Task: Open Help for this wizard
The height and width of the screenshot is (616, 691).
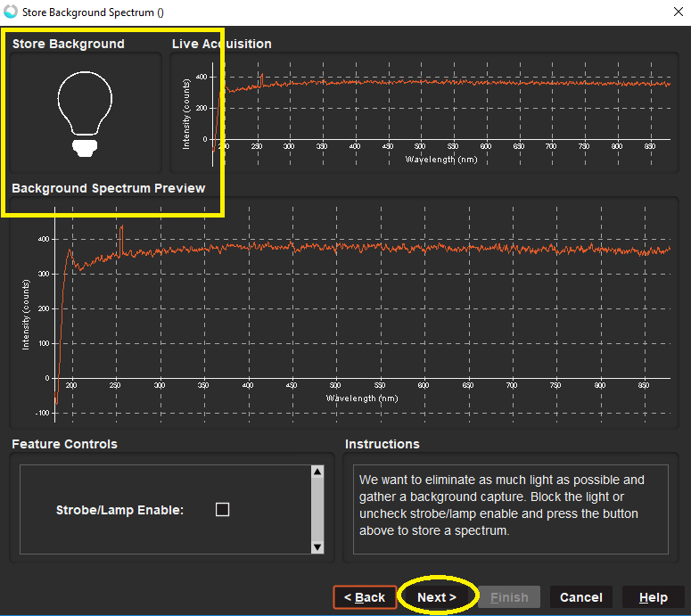Action: (x=653, y=597)
